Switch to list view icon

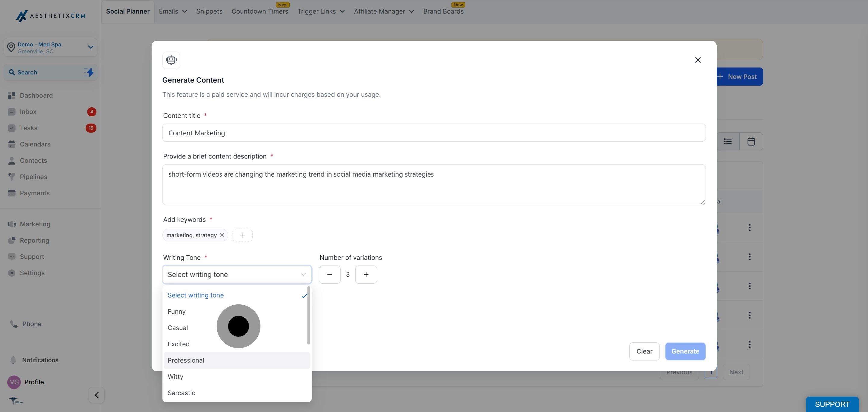click(728, 141)
